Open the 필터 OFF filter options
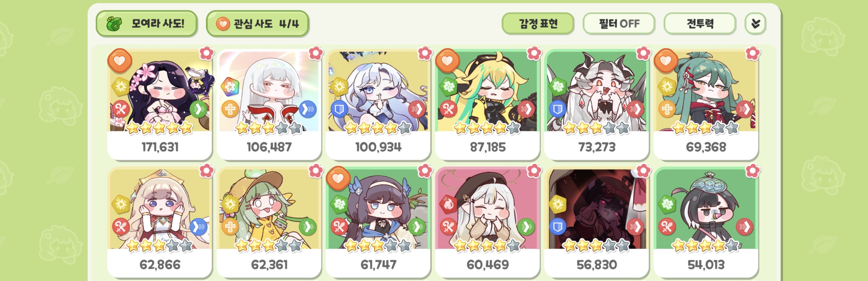The image size is (868, 281). pyautogui.click(x=619, y=23)
